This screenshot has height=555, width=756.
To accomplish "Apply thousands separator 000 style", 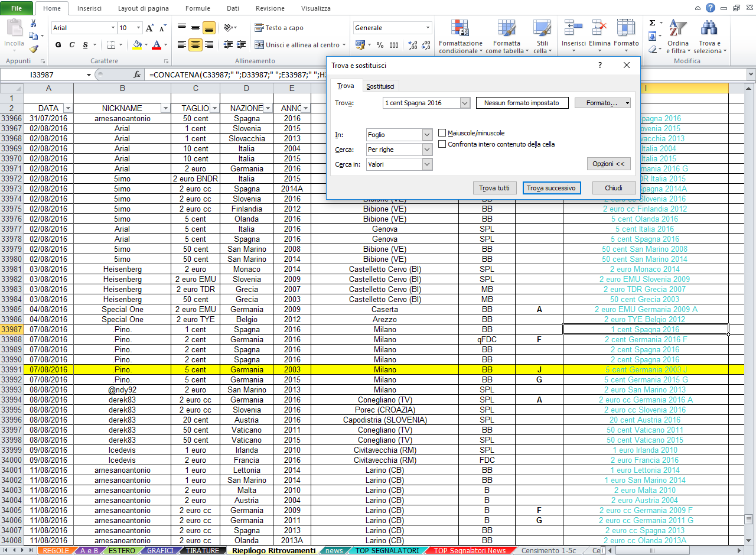I will [x=395, y=45].
